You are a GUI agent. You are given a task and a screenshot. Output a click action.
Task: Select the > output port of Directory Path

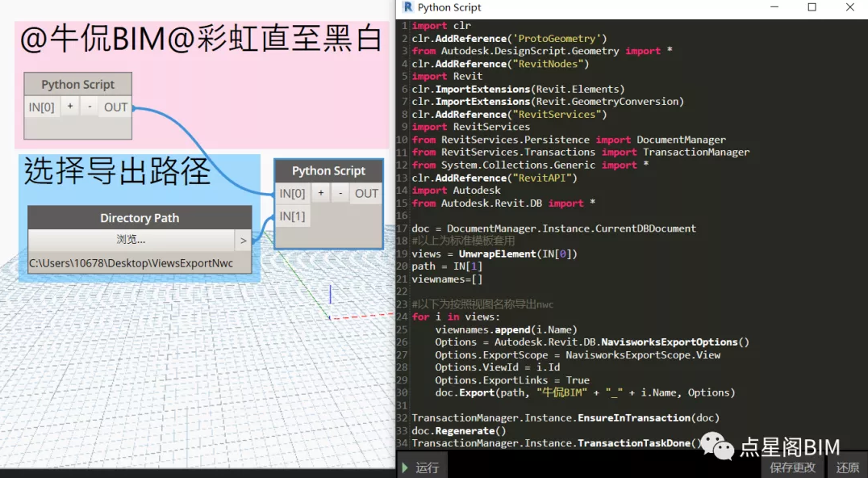click(x=243, y=240)
